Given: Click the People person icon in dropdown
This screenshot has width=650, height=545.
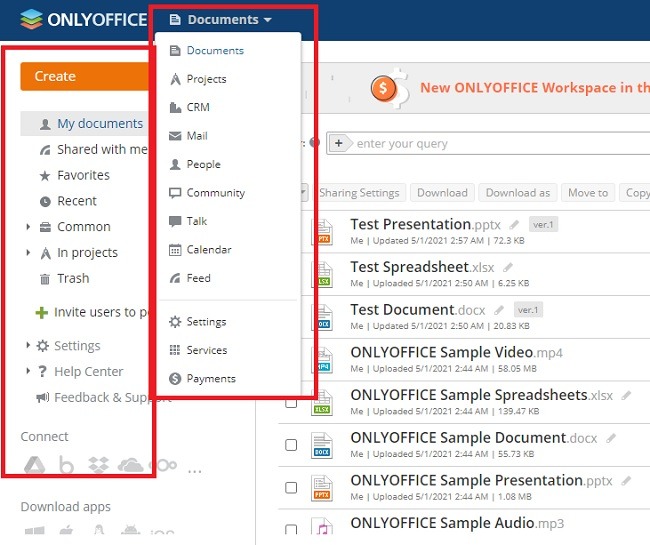Looking at the screenshot, I should [175, 164].
